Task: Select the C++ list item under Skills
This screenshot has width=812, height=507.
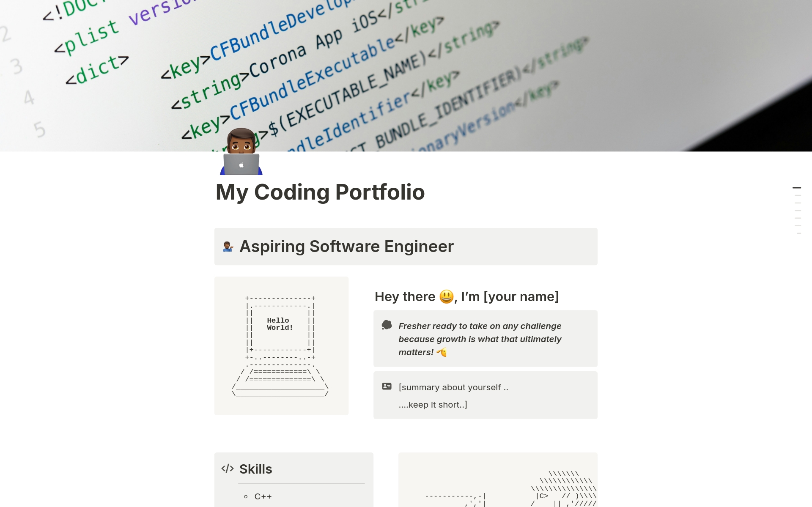Action: [262, 496]
